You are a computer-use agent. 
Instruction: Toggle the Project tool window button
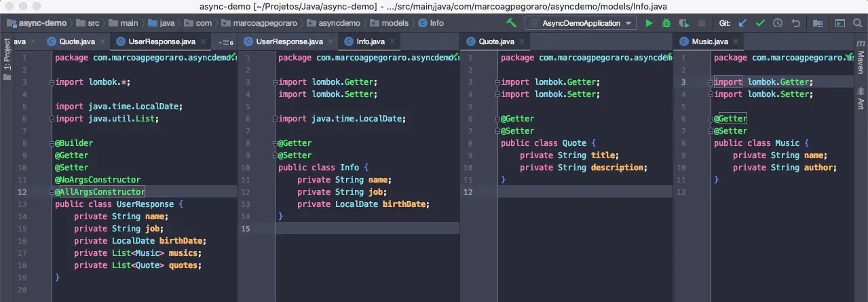point(7,59)
